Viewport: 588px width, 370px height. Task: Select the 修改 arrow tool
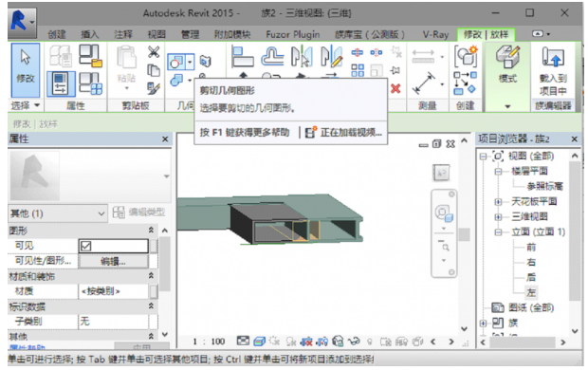(x=25, y=70)
